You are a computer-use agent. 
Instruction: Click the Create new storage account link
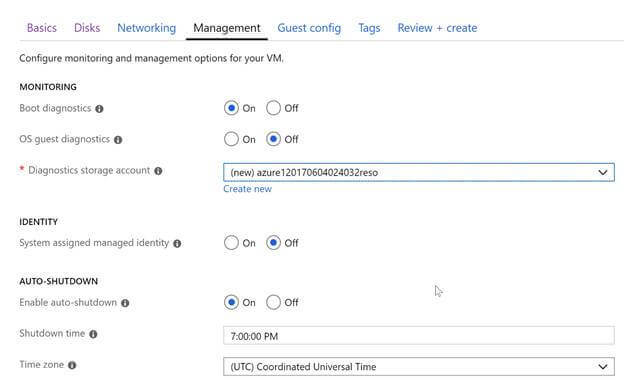[248, 189]
